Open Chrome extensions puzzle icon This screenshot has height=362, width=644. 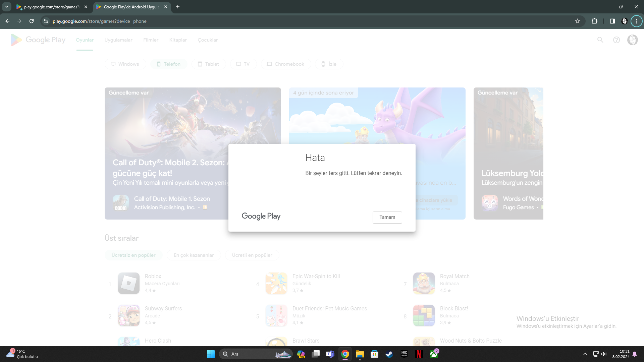tap(594, 21)
